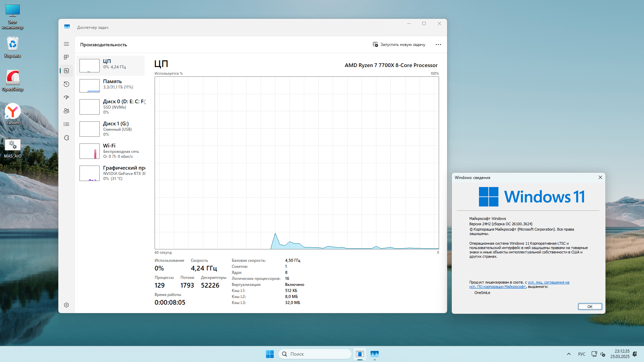Open the three-dot more options menu

point(438,45)
